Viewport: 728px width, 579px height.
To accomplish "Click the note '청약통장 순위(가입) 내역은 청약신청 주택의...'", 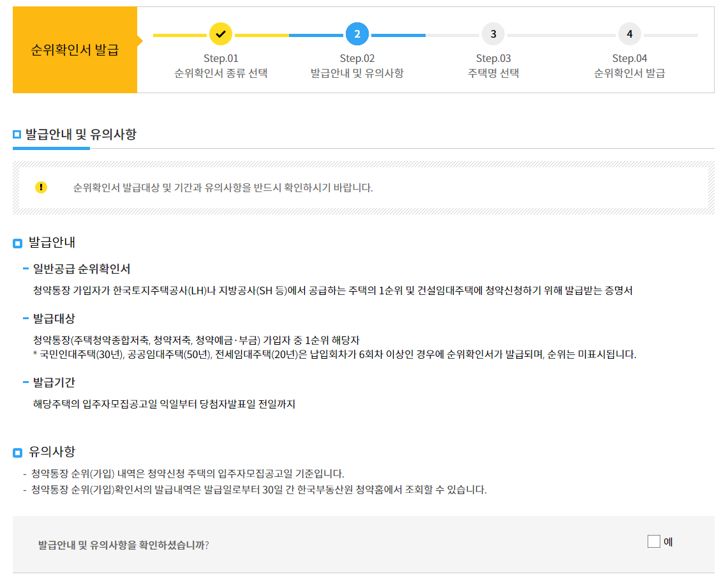I will [188, 474].
